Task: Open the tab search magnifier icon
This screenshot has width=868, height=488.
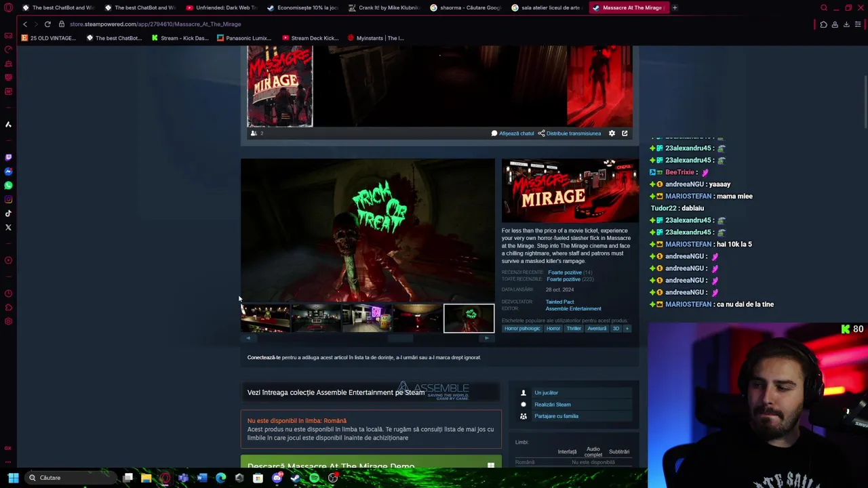Action: (x=824, y=7)
